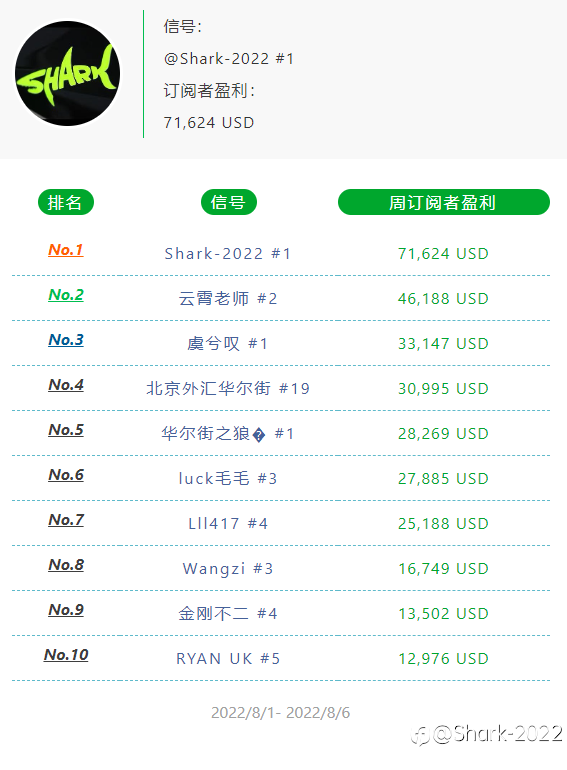Click the 周订阅者盈利 header pill
Screen dimensions: 567x770
point(444,202)
